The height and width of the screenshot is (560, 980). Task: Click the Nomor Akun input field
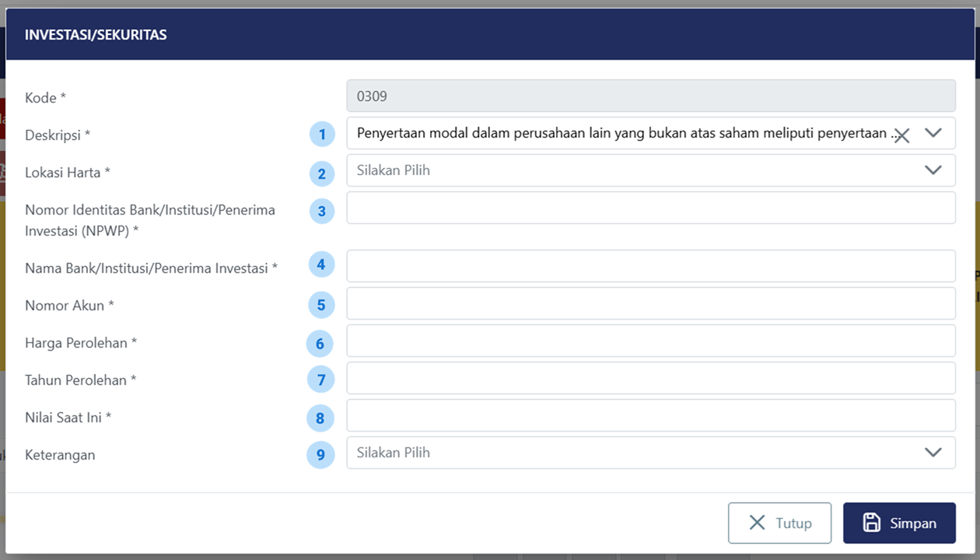pos(650,303)
